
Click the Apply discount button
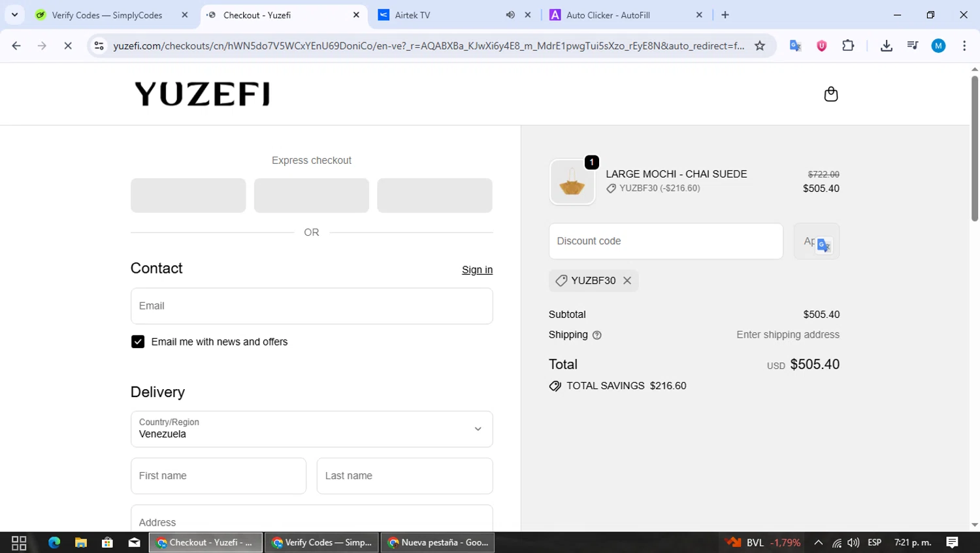point(817,242)
